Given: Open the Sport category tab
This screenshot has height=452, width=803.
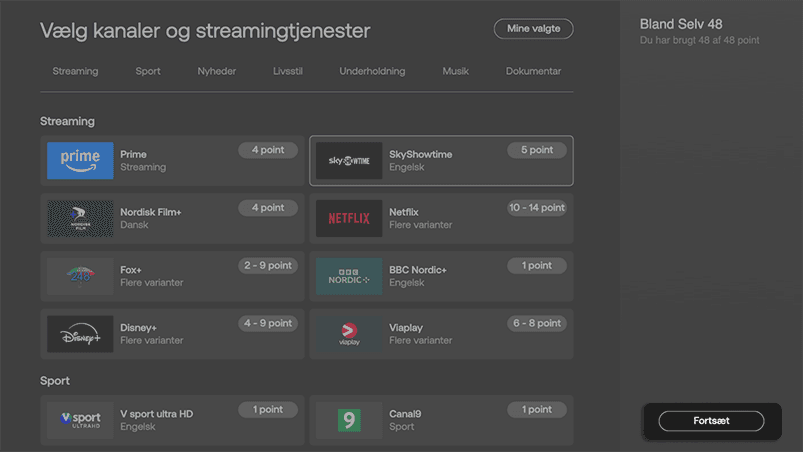Looking at the screenshot, I should coord(148,71).
